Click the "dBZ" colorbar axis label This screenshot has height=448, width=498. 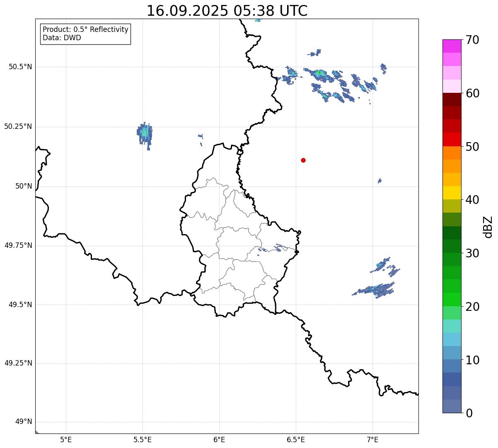point(488,227)
